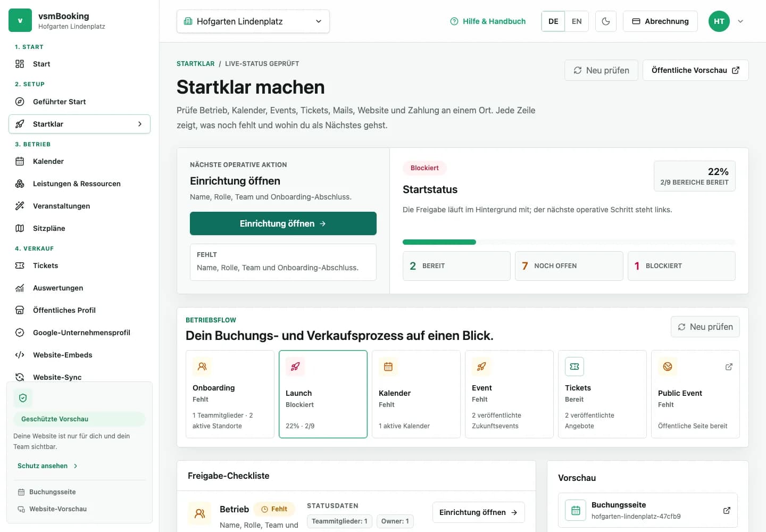Viewport: 766px width, 532px height.
Task: Click Neu prüfen in the Betriebsflow section
Action: pos(705,327)
